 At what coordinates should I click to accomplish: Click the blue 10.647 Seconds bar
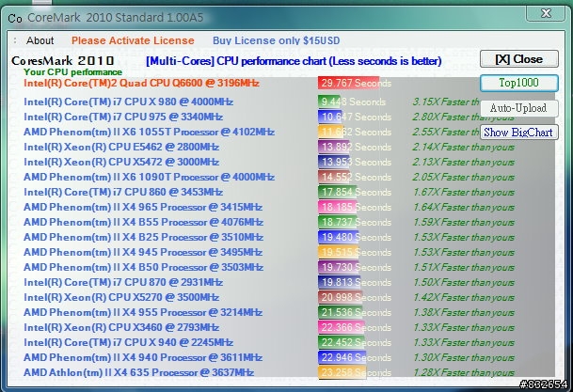[x=329, y=117]
